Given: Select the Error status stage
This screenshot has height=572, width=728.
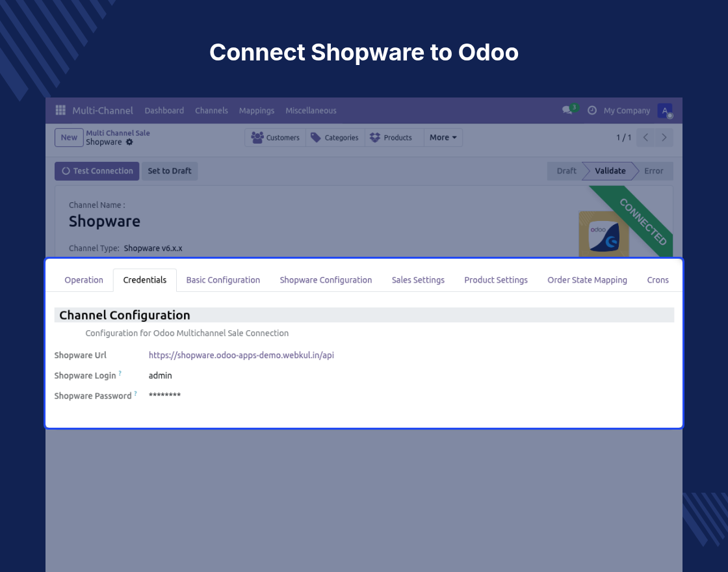Looking at the screenshot, I should tap(654, 171).
